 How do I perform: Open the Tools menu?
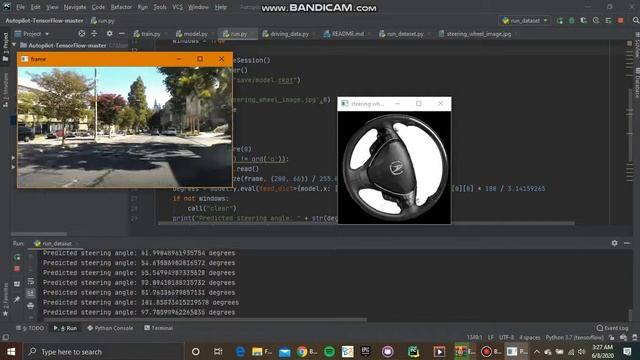[x=160, y=7]
